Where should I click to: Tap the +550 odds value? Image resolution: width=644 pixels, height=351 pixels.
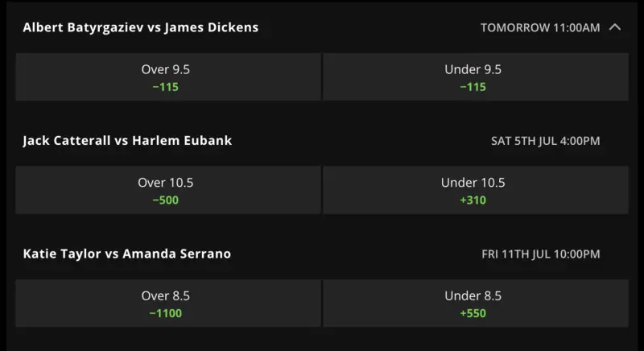coord(473,313)
